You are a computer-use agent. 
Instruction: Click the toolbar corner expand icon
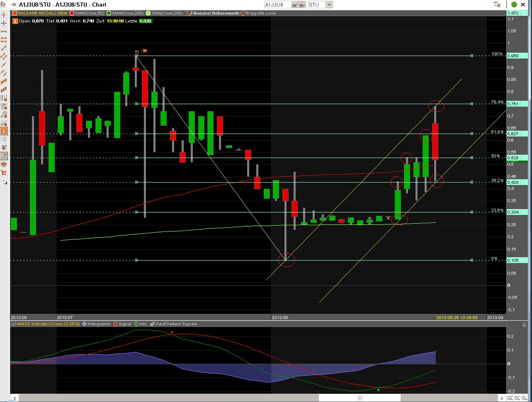click(x=4, y=182)
